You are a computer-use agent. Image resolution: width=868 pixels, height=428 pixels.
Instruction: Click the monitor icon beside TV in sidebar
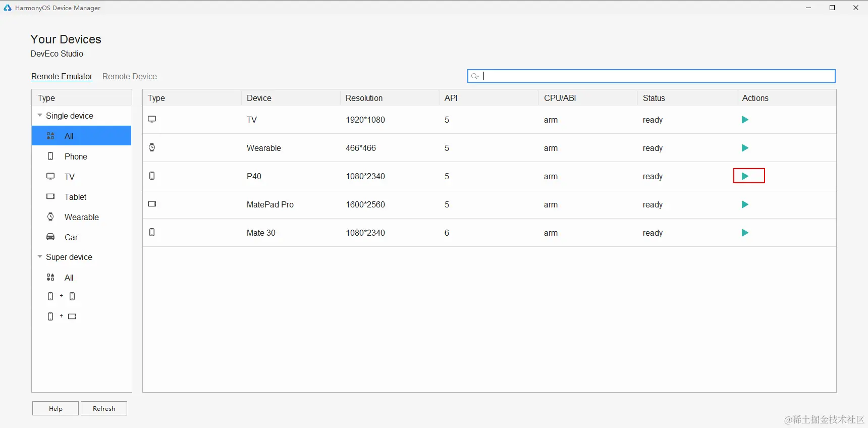tap(50, 176)
